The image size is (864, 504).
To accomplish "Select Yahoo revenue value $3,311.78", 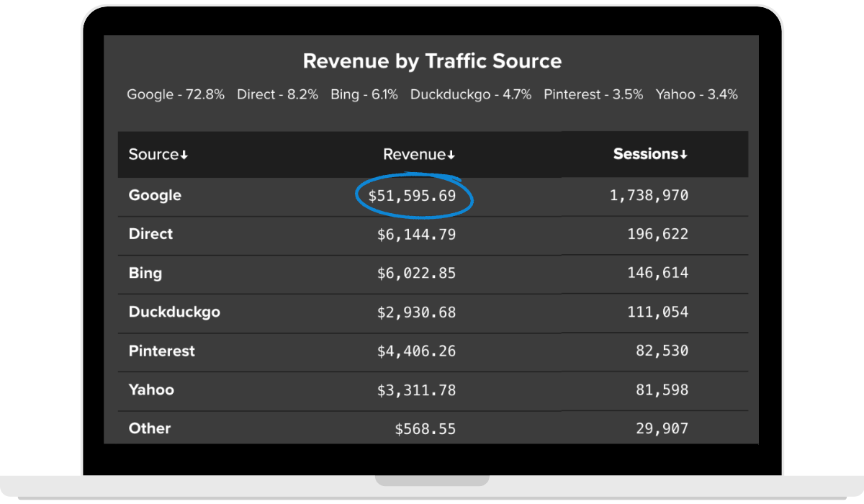I will click(416, 390).
